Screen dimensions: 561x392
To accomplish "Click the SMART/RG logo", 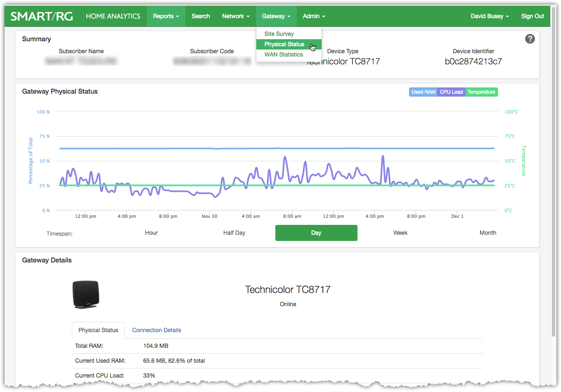I will [42, 16].
